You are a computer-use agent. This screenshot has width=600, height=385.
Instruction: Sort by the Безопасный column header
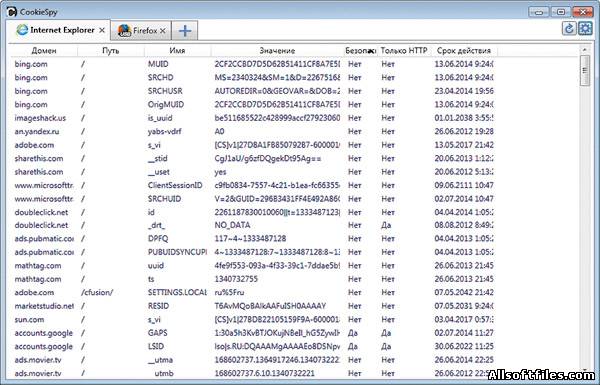click(x=360, y=51)
